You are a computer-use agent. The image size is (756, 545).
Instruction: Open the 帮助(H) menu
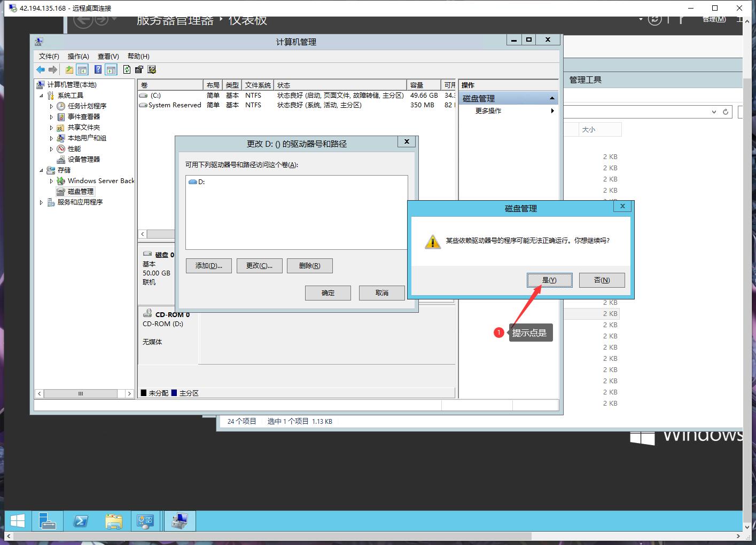coord(137,56)
